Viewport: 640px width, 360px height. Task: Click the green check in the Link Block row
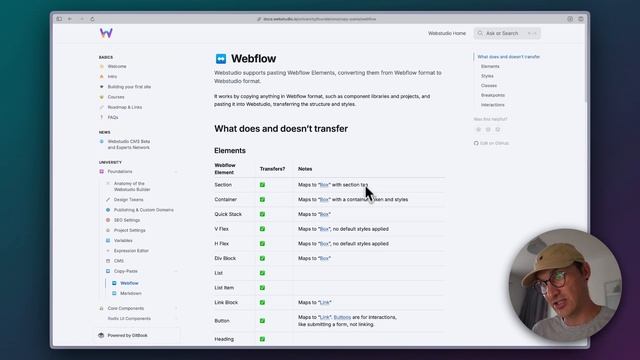click(262, 302)
